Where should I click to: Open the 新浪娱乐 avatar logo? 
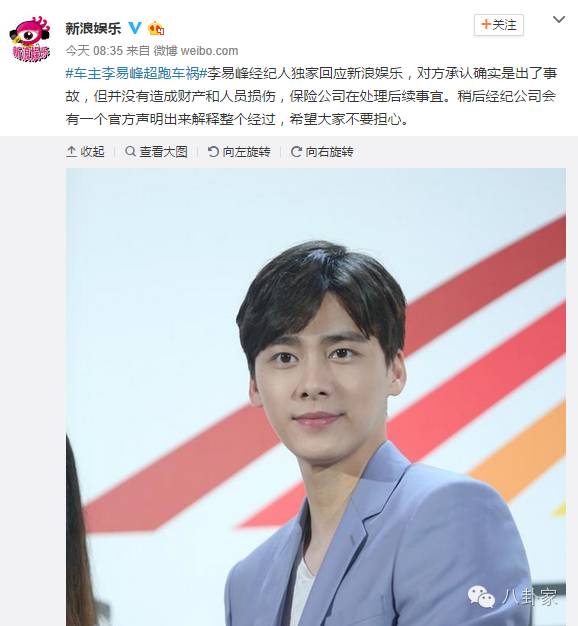tap(30, 39)
